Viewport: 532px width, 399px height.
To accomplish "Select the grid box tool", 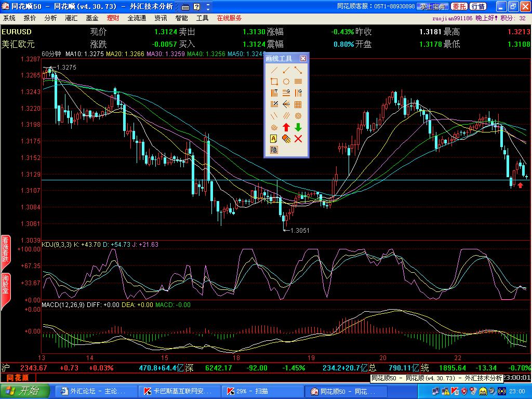I will click(298, 104).
